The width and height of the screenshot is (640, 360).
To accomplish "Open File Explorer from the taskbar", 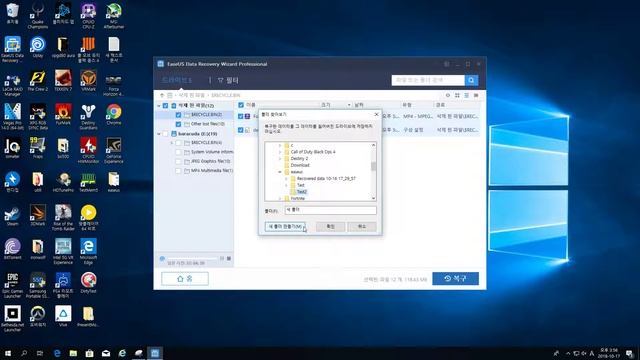I will [x=73, y=353].
